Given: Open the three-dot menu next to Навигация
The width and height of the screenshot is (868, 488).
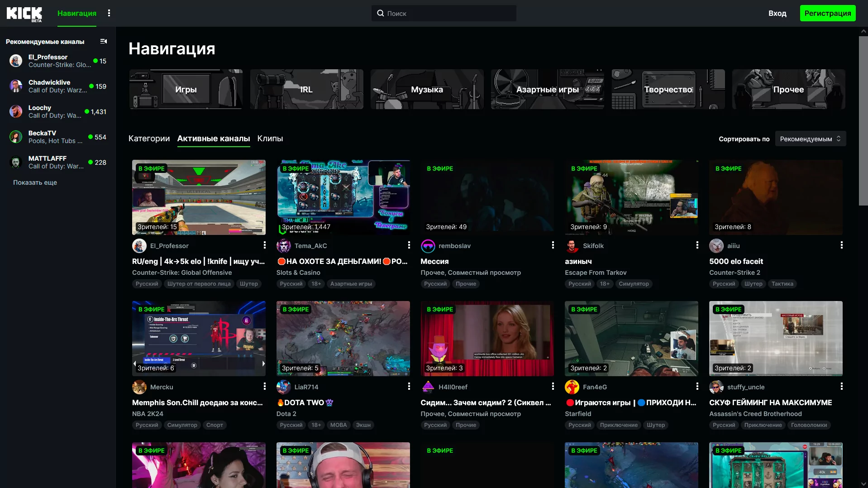Looking at the screenshot, I should (x=109, y=13).
